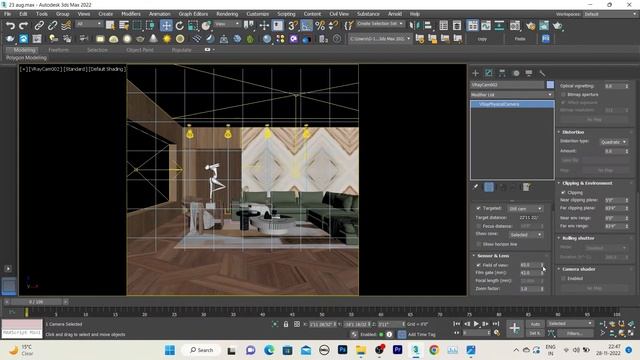
Task: Click the Mirror tool icon
Action: coord(415,26)
